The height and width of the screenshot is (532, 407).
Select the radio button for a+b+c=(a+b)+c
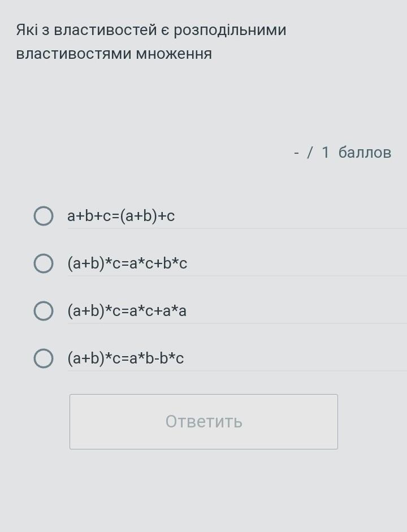pos(44,215)
